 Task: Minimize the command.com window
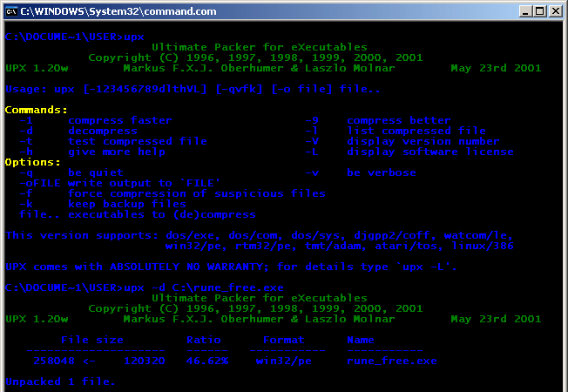coord(526,10)
